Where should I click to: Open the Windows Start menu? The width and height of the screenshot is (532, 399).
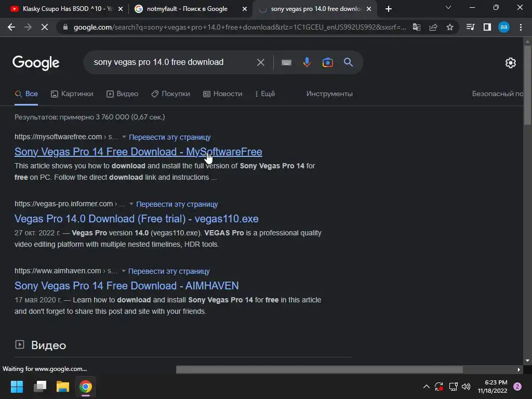tap(17, 387)
